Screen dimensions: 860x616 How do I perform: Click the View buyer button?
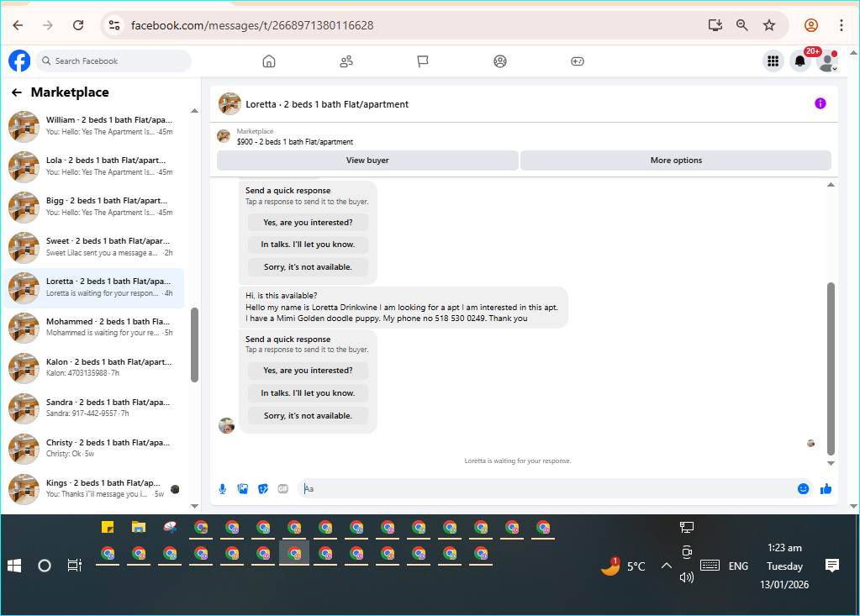367,161
